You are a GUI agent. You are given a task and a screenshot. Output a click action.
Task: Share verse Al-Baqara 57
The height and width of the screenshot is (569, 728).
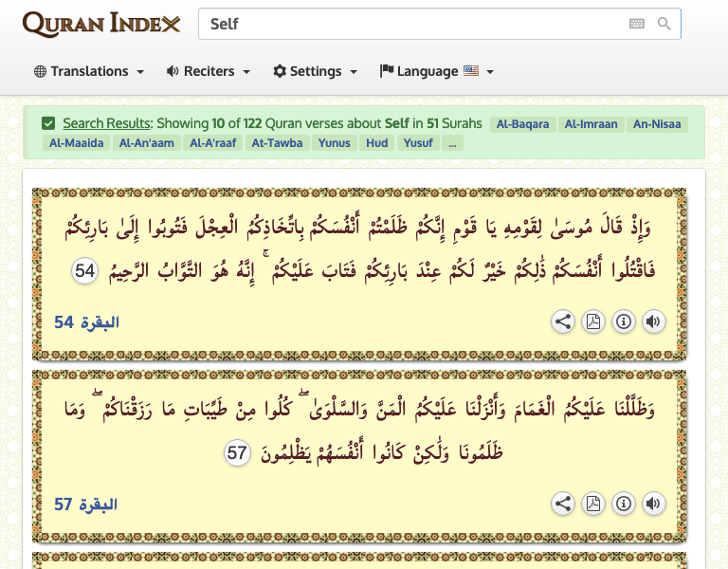coord(563,504)
